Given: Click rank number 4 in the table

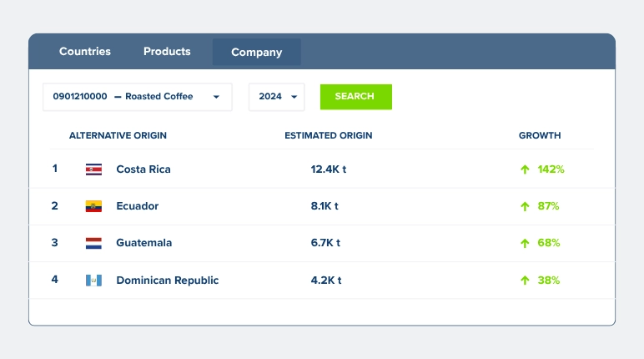Looking at the screenshot, I should pos(54,279).
